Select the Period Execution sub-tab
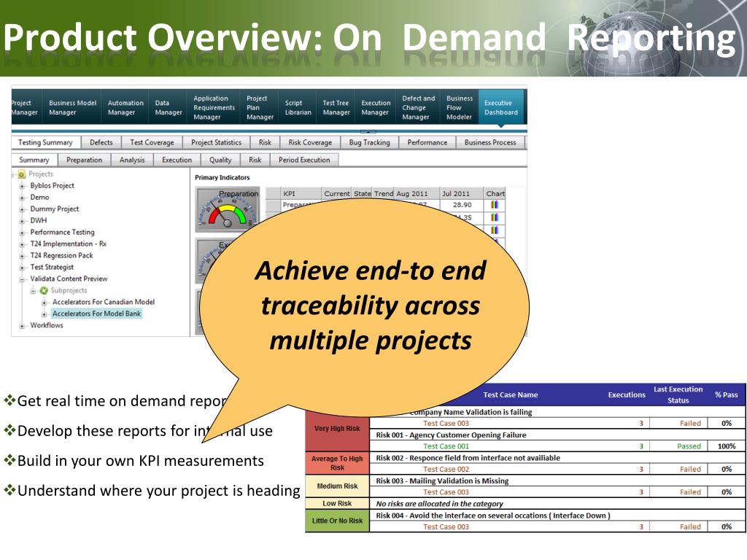Screen dimensions: 747x560 pyautogui.click(x=304, y=160)
